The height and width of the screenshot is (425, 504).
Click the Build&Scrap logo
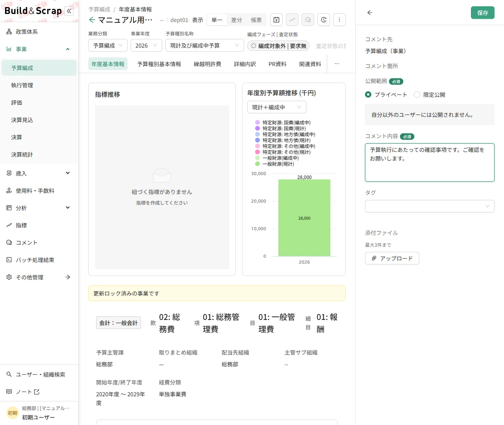(x=33, y=11)
